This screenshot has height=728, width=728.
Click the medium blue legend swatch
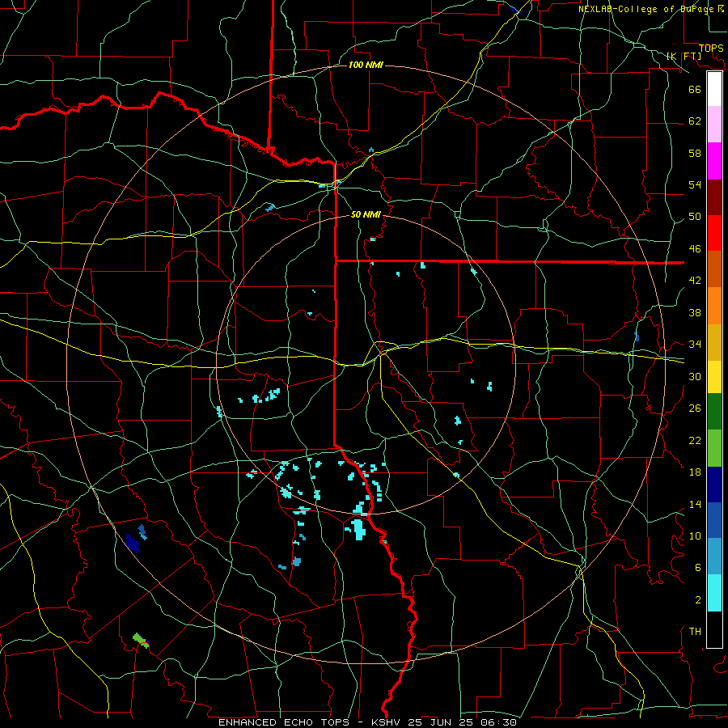tap(714, 520)
